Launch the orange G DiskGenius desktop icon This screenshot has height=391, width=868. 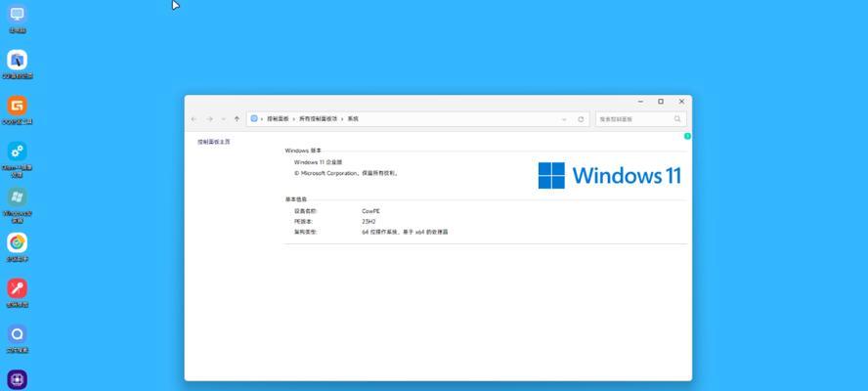18,106
